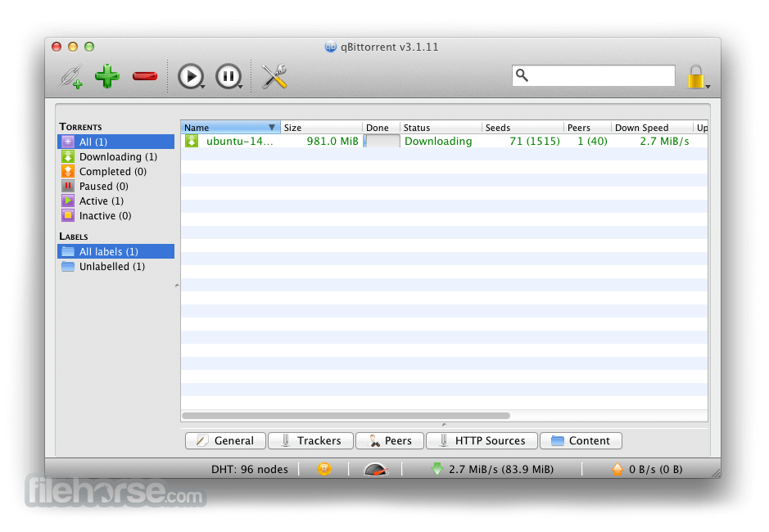
Task: Click the horizontal scrollbar under the torrent list
Action: pyautogui.click(x=346, y=416)
